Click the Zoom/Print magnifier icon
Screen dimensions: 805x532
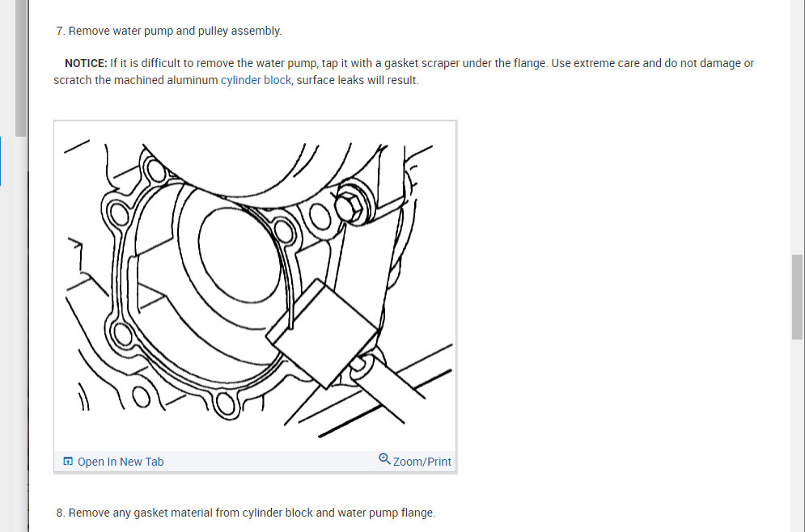[384, 458]
